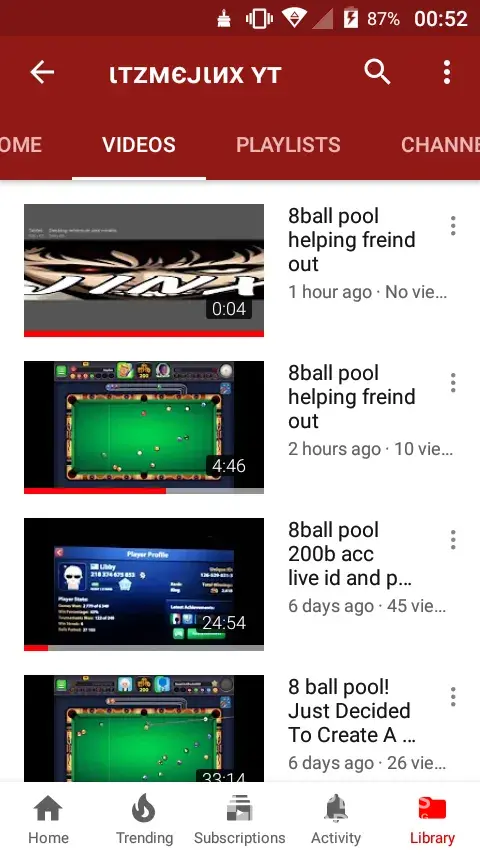Open the channel overflow menu in header
The image size is (480, 854).
[x=447, y=72]
